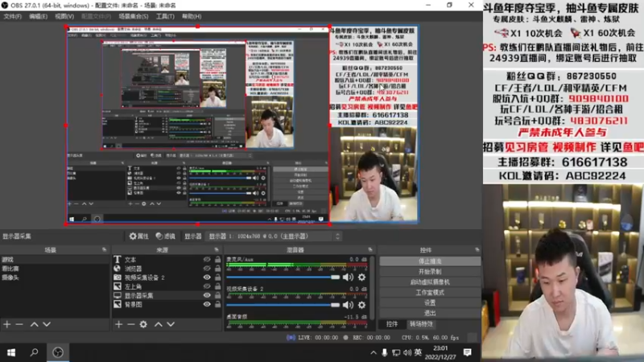Switch to the 转场特效 tab

pos(421,324)
